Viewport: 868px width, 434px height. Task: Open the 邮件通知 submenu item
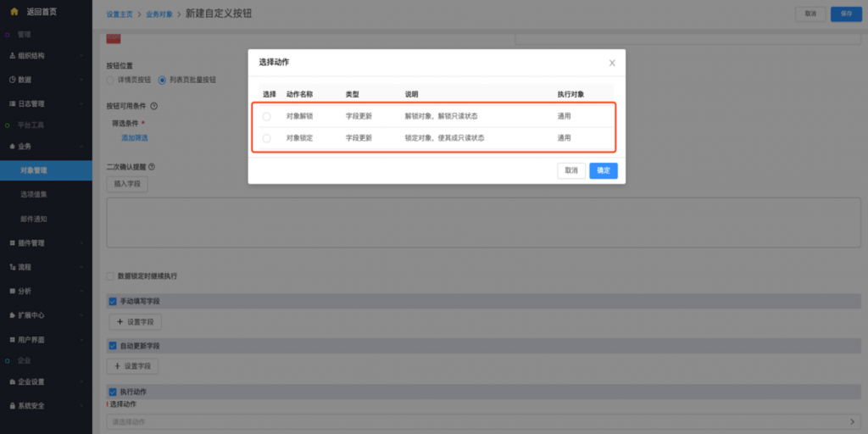tap(34, 219)
